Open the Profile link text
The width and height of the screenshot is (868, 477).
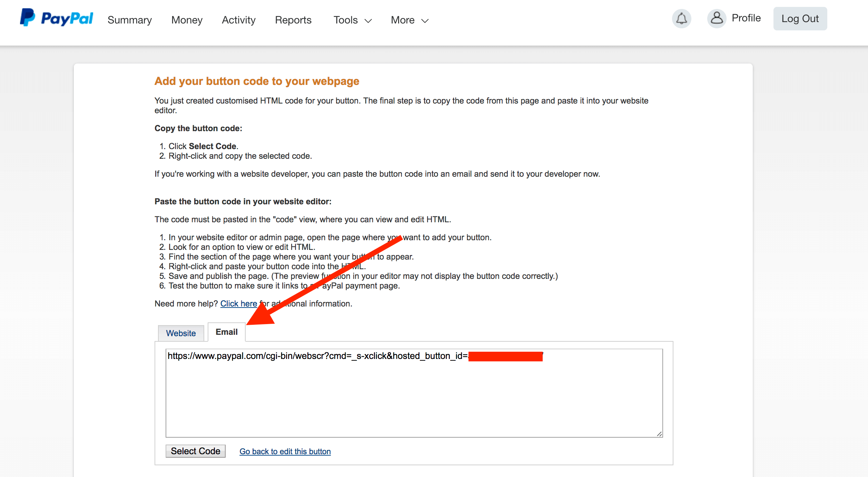[746, 18]
